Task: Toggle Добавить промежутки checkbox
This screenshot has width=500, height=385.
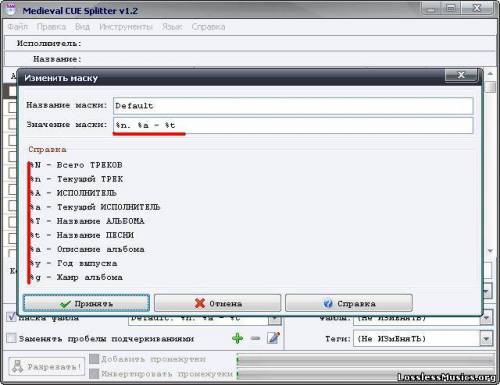Action: [94, 359]
